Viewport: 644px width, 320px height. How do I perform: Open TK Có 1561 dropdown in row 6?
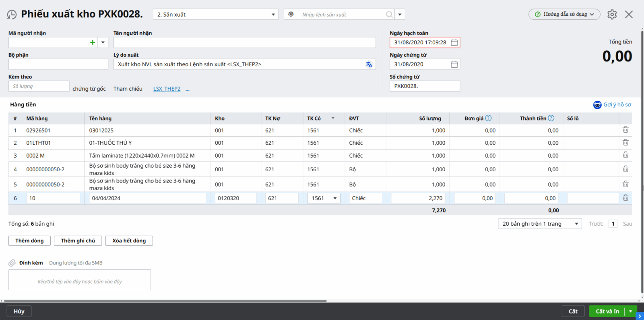pyautogui.click(x=335, y=198)
